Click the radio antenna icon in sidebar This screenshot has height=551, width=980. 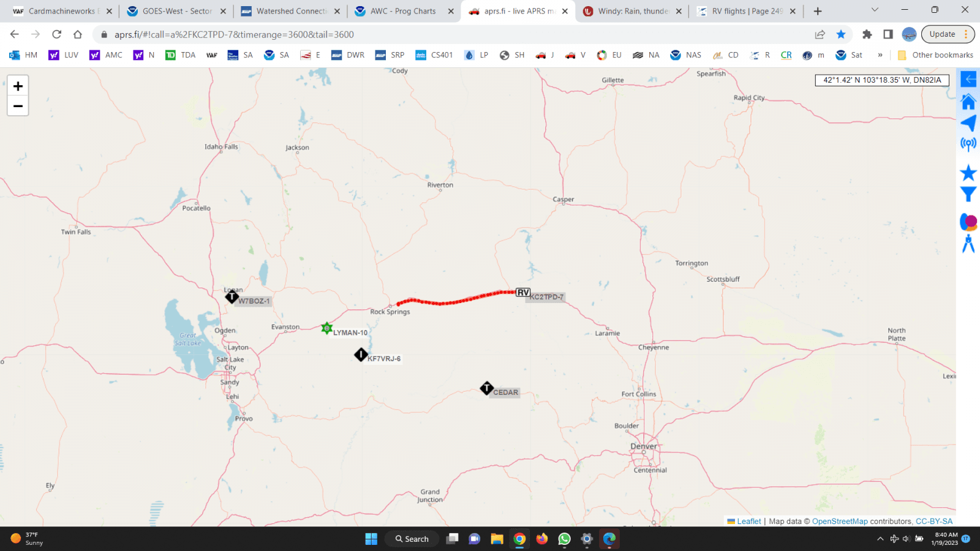click(968, 144)
